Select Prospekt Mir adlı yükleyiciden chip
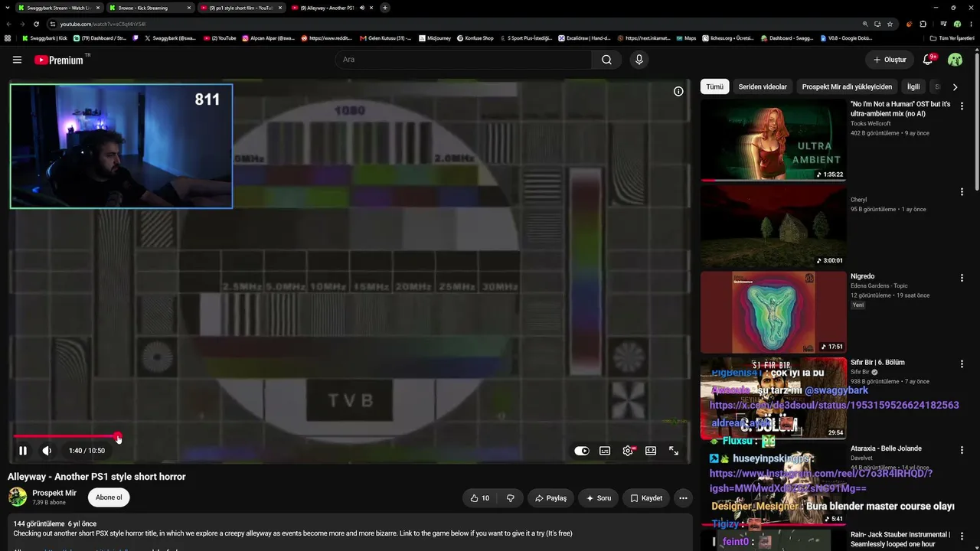 (847, 87)
